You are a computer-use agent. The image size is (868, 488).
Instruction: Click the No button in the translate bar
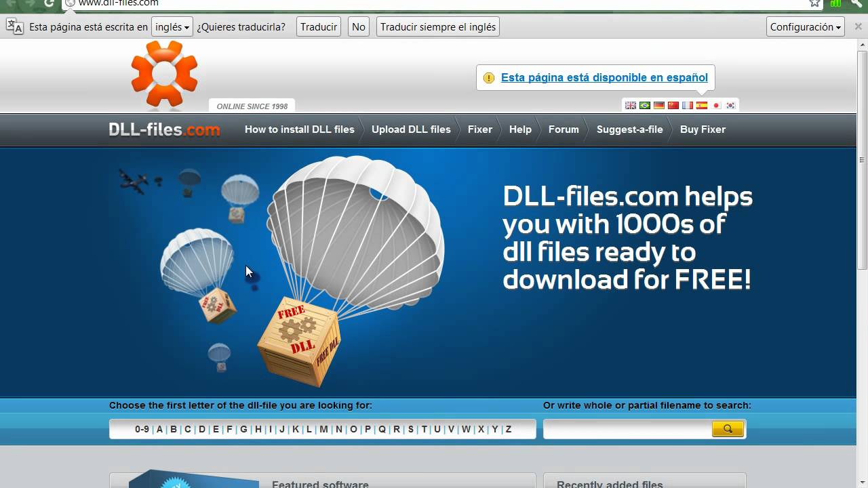[x=359, y=27]
